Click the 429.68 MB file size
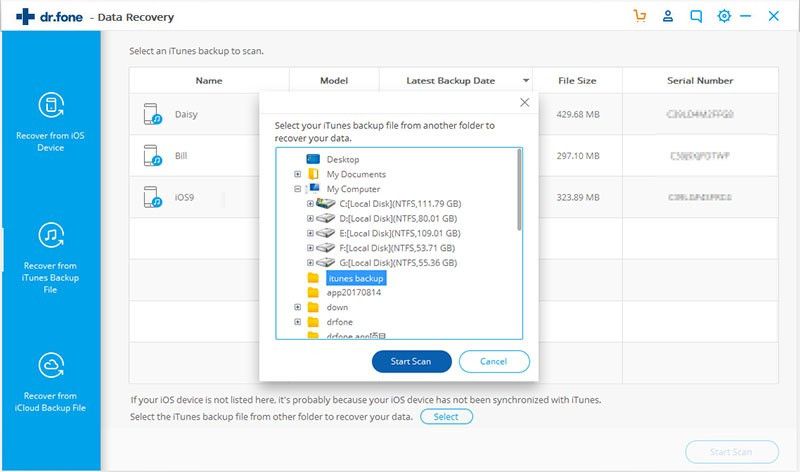This screenshot has height=472, width=800. (x=578, y=114)
